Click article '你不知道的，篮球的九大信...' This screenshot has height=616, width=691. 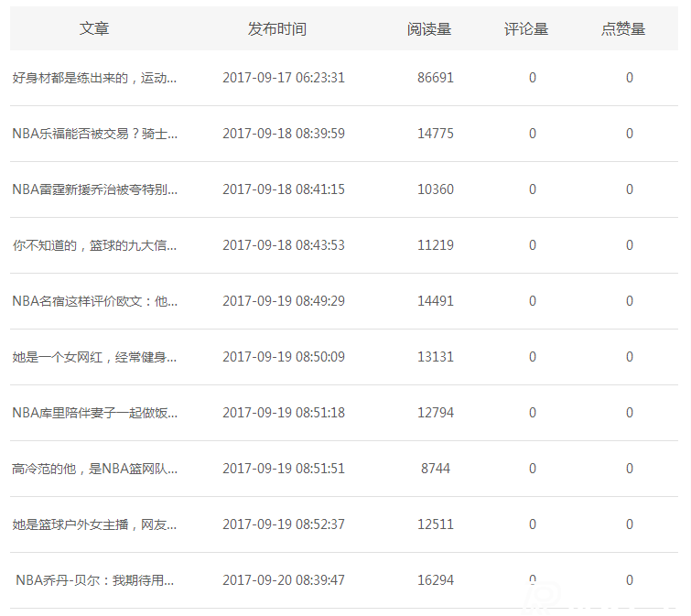point(94,245)
